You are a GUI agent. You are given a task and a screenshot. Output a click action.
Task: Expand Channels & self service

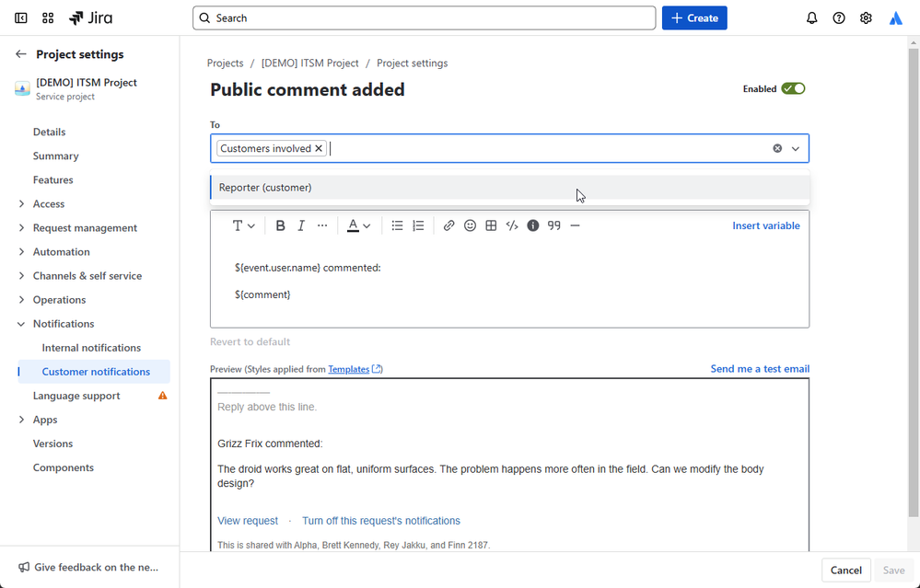coord(22,276)
